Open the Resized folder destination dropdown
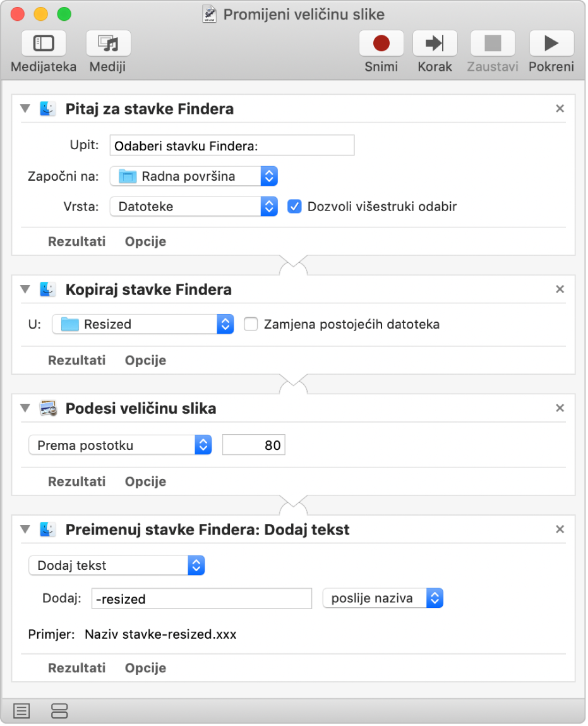This screenshot has width=588, height=726. point(143,325)
